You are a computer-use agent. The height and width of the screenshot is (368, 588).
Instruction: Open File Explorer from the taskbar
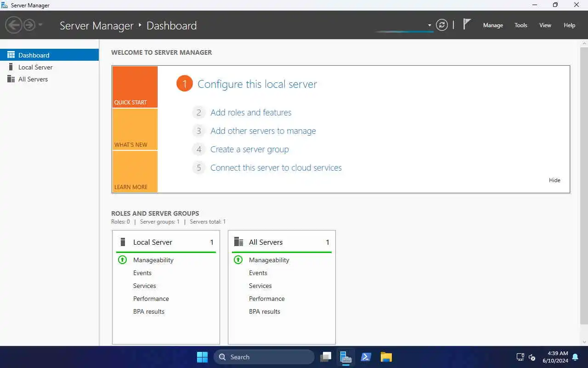[386, 357]
